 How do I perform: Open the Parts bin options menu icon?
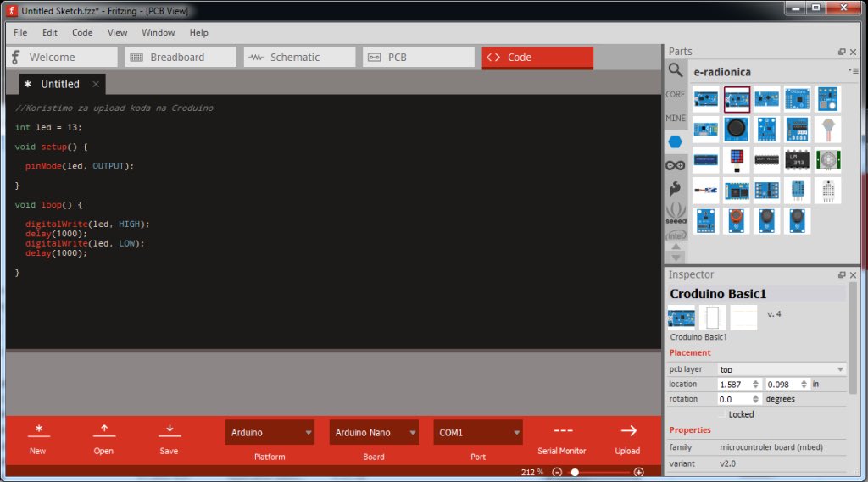pos(854,71)
